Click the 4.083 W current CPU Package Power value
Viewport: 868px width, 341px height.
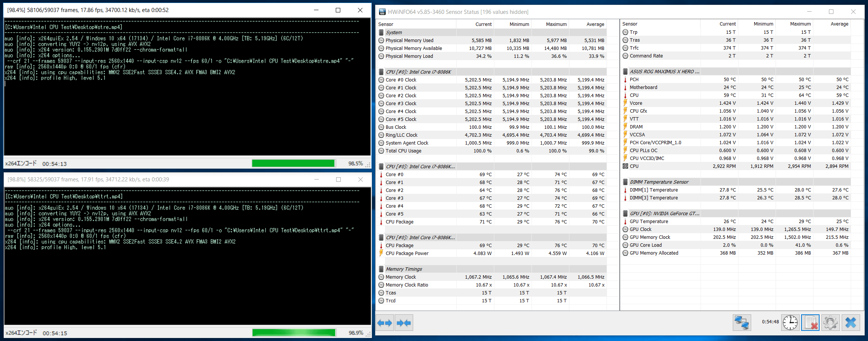482,253
